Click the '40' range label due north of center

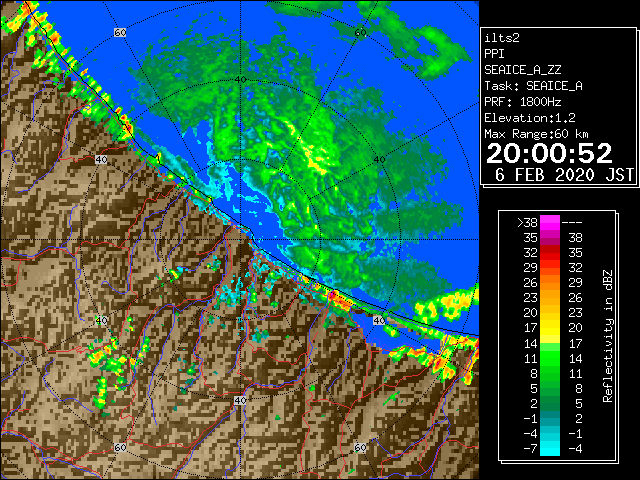(x=240, y=79)
